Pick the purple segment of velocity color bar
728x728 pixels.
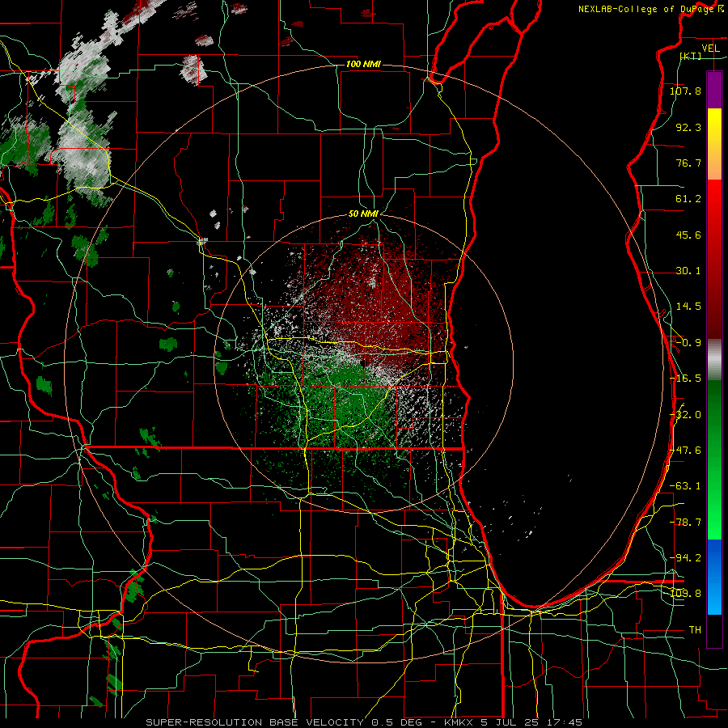(x=714, y=90)
